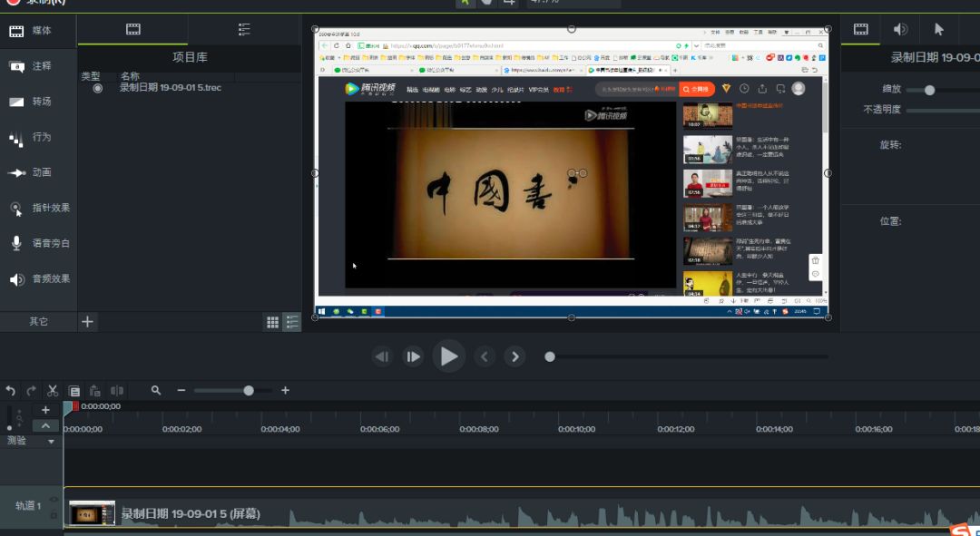The image size is (980, 536).
Task: Switch media bin to thumbnail grid view
Action: [x=272, y=322]
